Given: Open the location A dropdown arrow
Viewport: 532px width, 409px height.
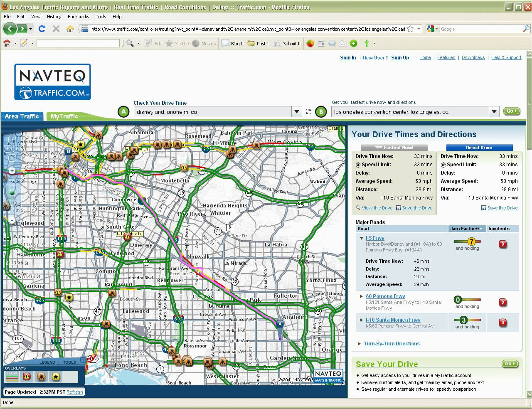Looking at the screenshot, I should pyautogui.click(x=296, y=111).
